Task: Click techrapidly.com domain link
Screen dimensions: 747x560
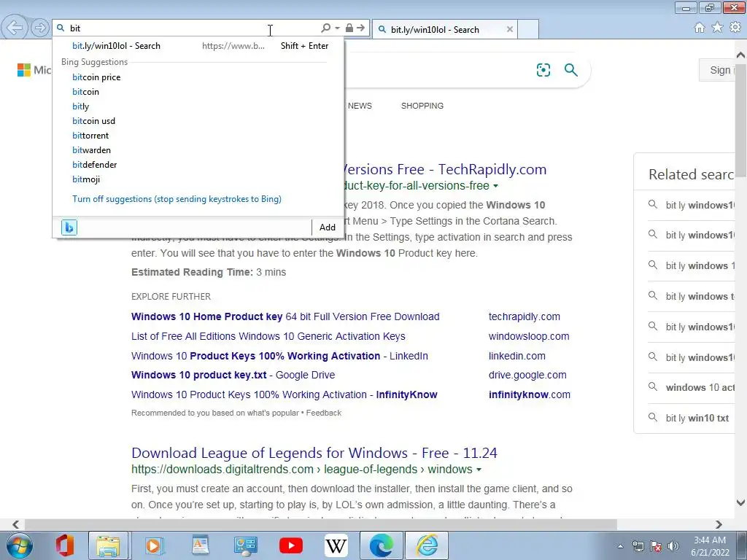Action: [x=524, y=316]
